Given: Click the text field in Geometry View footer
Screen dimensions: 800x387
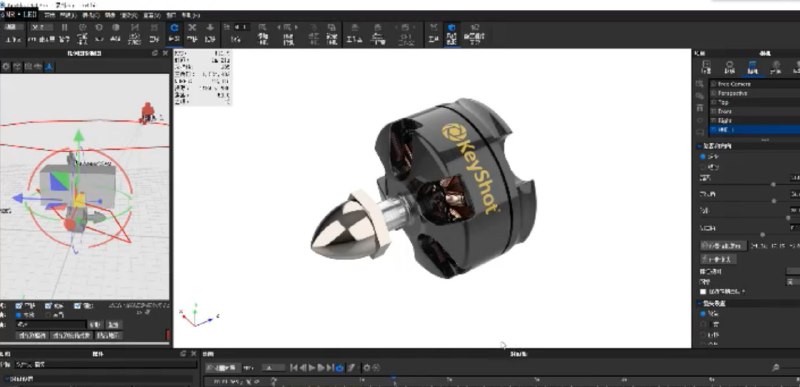Looking at the screenshot, I should click(51, 324).
